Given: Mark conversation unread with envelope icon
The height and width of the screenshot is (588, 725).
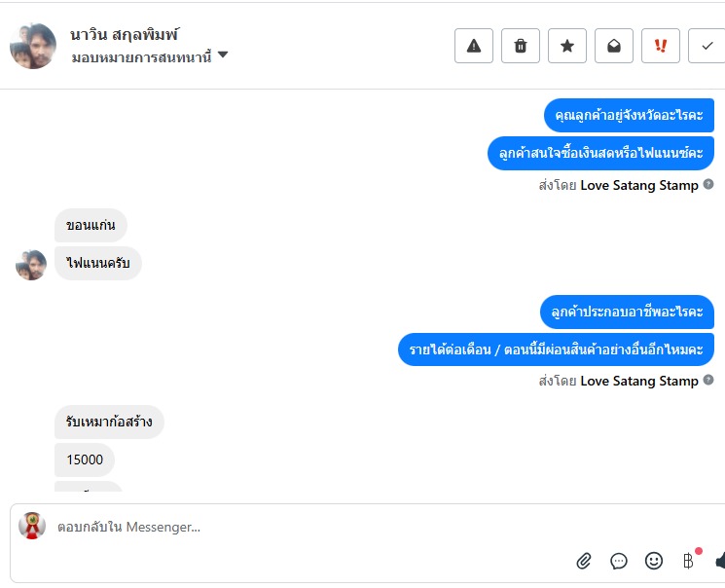Looking at the screenshot, I should (x=614, y=46).
